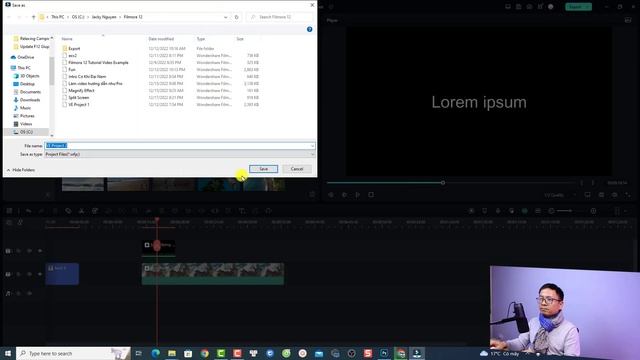This screenshot has width=640, height=360.
Task: Open Google Chrome from the taskbar
Action: [204, 353]
